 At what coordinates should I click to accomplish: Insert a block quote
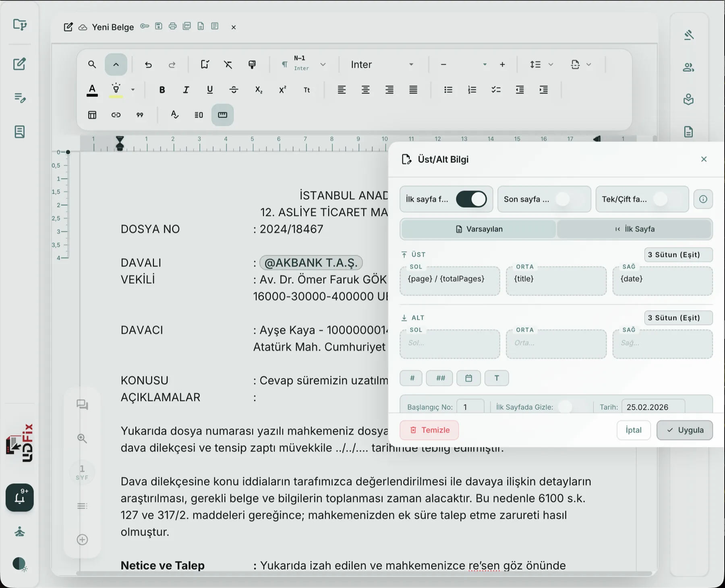click(x=140, y=115)
